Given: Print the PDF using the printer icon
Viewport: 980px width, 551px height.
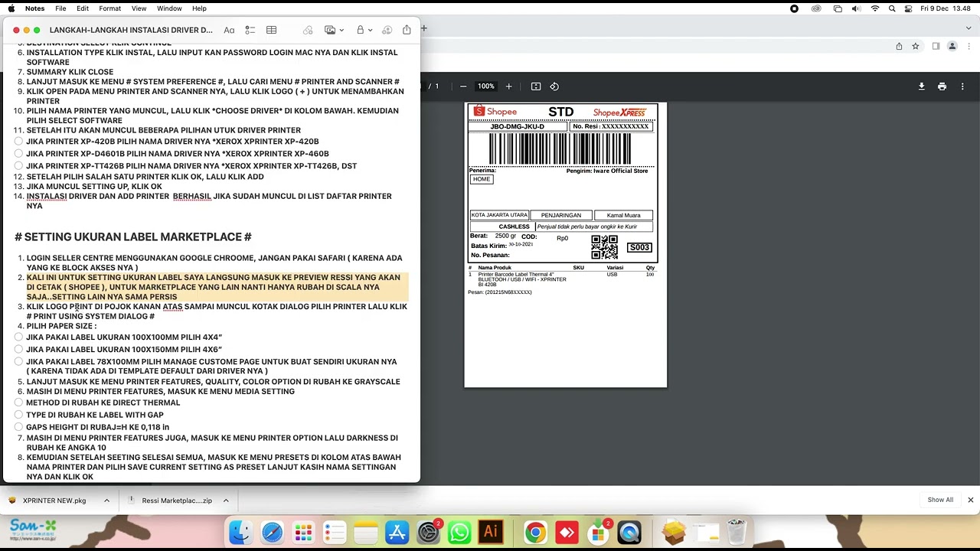Looking at the screenshot, I should click(942, 86).
